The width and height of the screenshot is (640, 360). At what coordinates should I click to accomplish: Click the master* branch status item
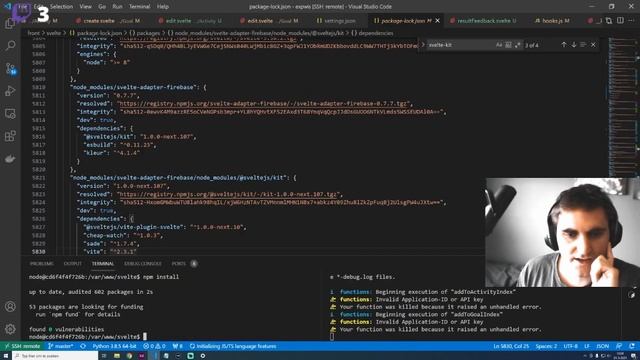[60, 346]
